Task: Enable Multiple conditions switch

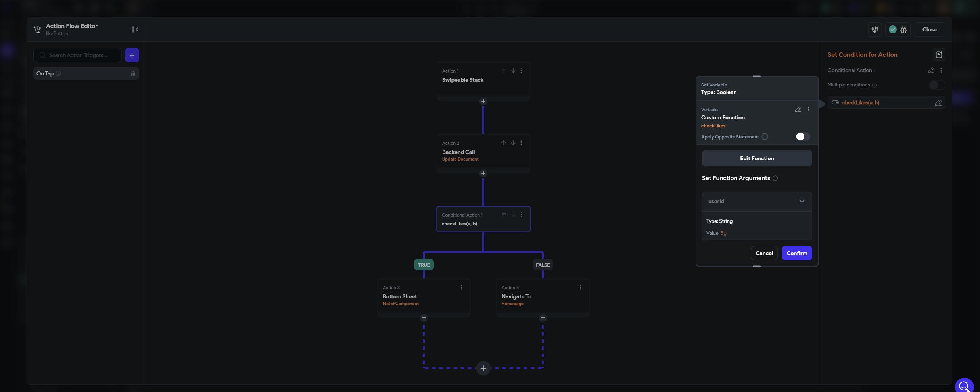Action: (x=936, y=85)
